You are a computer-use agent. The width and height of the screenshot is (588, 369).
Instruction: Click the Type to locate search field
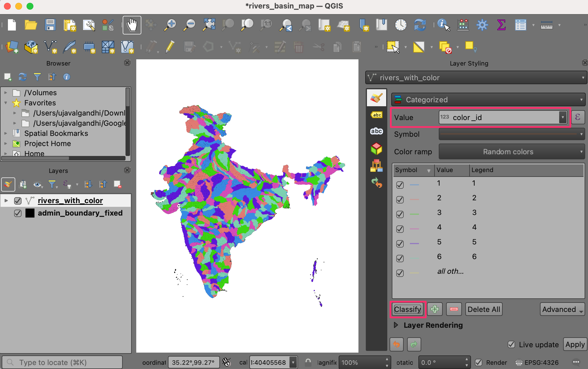click(63, 362)
